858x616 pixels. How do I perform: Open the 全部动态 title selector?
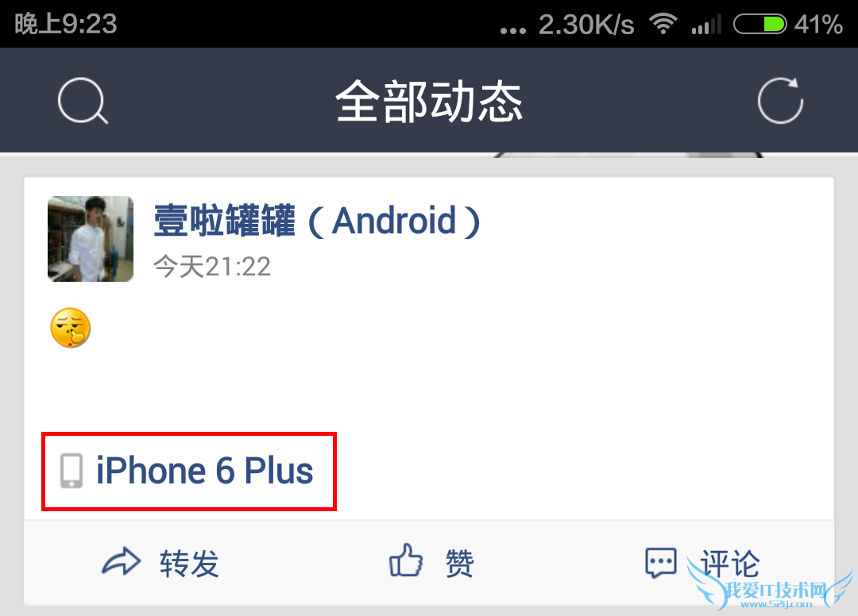point(429,101)
